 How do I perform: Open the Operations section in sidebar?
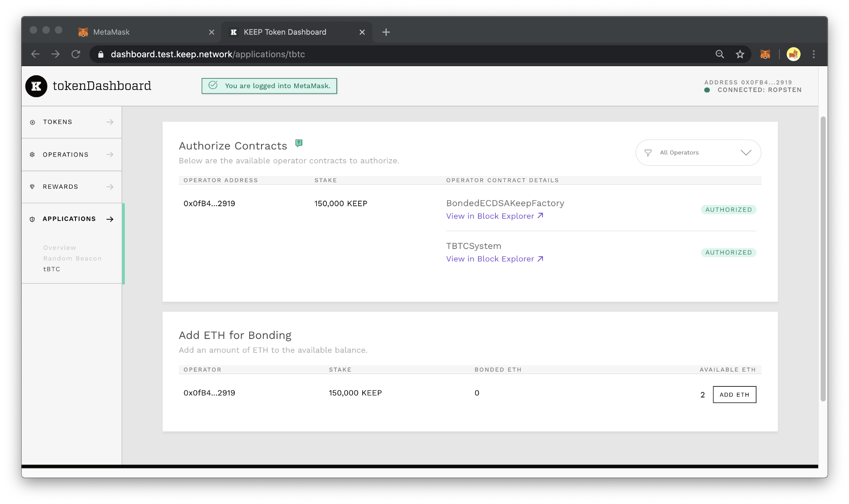click(72, 154)
